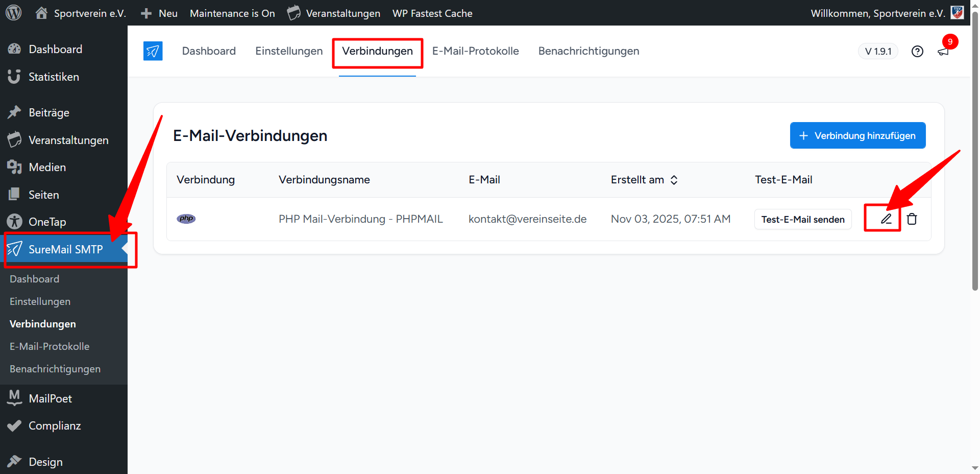Click the plus icon next to Neu
Viewport: 980px width, 474px height.
click(146, 13)
